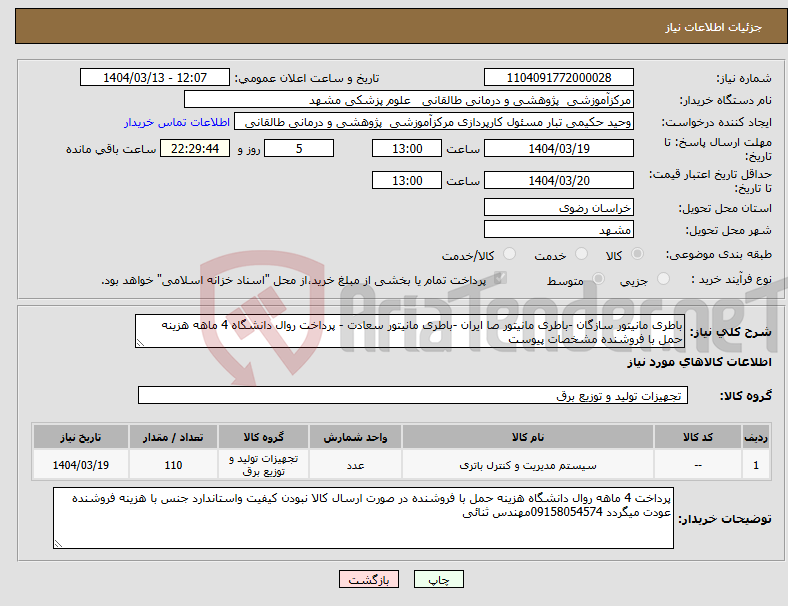Select the جزیی purchase type radio
This screenshot has height=606, width=788.
click(x=663, y=279)
